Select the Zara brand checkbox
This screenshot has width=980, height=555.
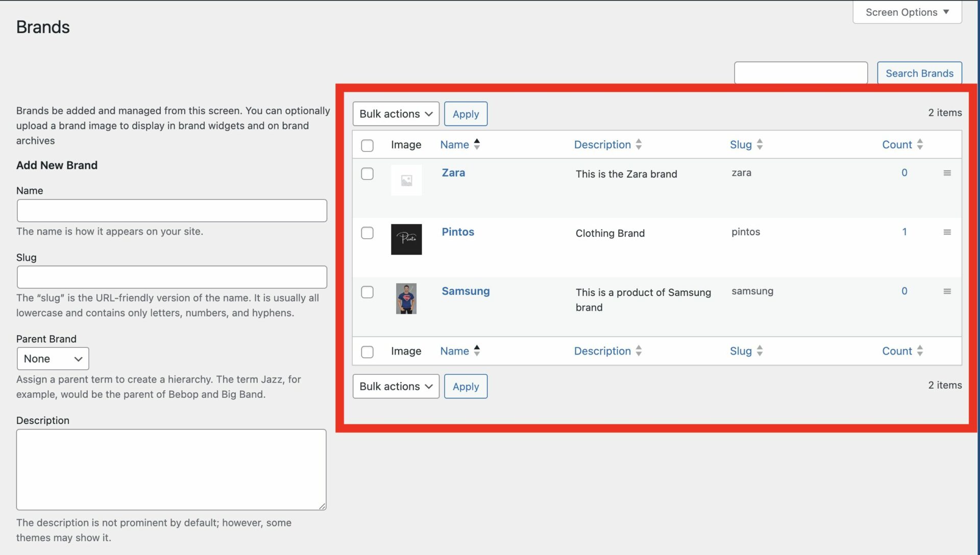367,173
